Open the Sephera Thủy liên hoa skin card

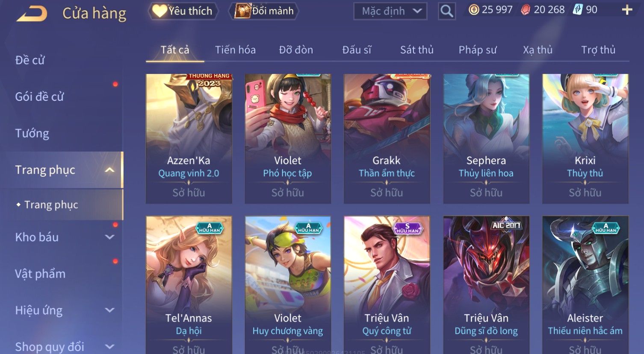[486, 139]
